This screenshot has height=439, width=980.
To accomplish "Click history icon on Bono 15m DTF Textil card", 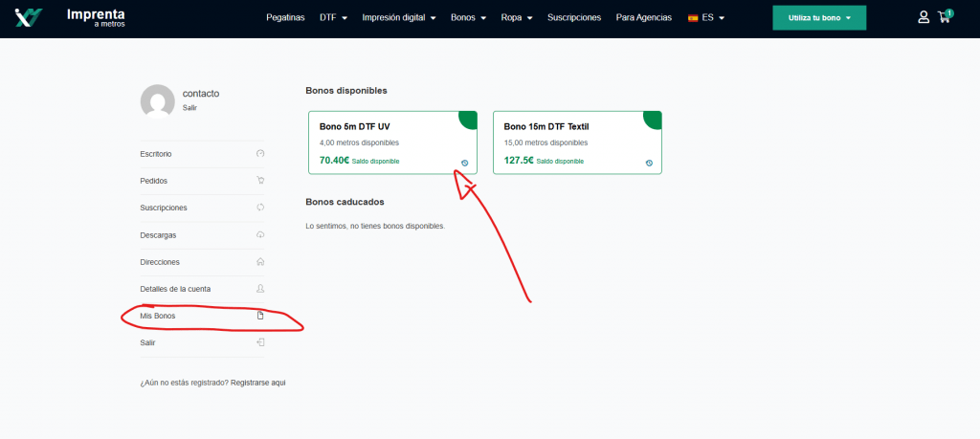I will point(649,163).
